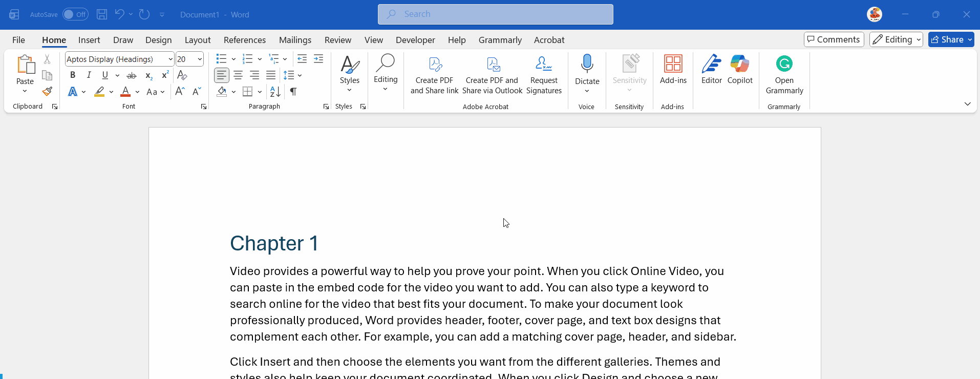Toggle Italic formatting

point(89,75)
